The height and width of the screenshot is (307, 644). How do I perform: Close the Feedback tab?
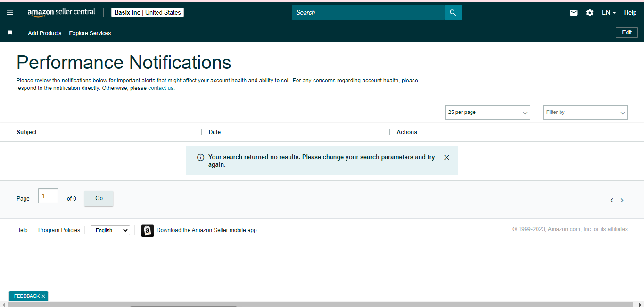[x=43, y=296]
